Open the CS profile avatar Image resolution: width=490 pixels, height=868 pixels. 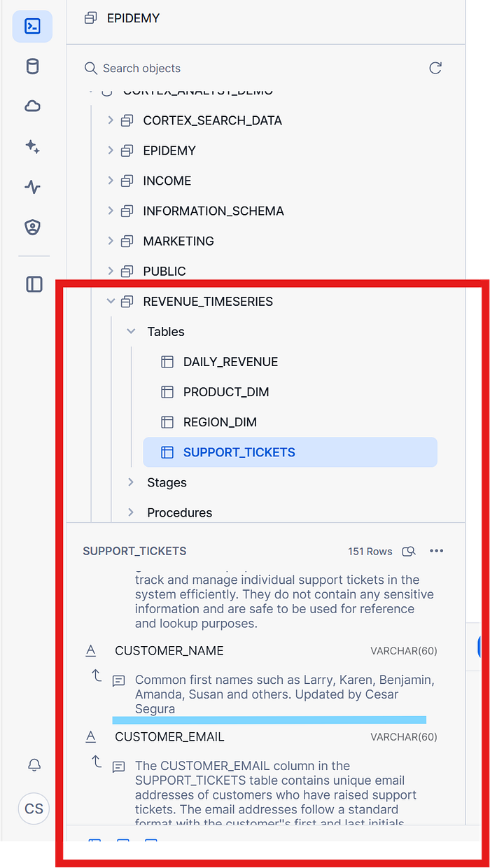point(34,808)
